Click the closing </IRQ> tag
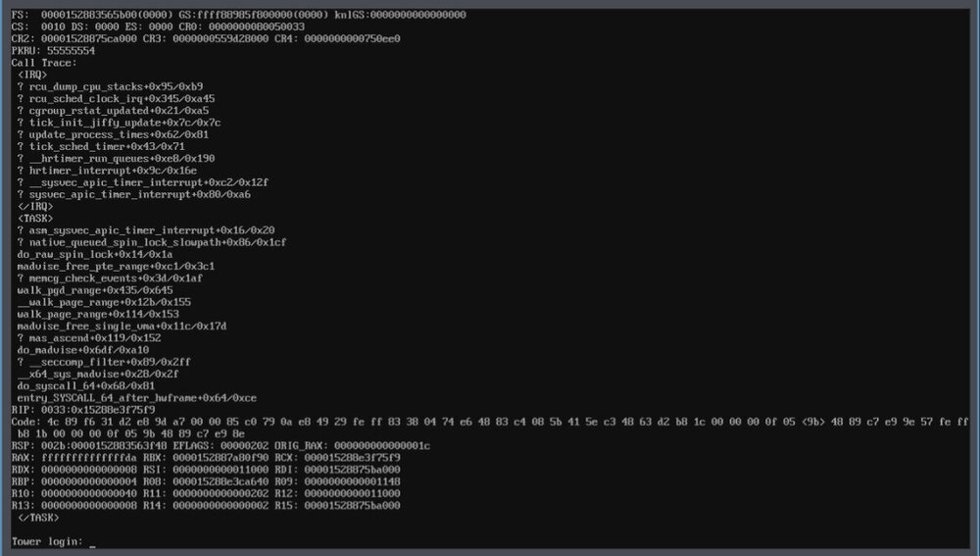 click(35, 206)
